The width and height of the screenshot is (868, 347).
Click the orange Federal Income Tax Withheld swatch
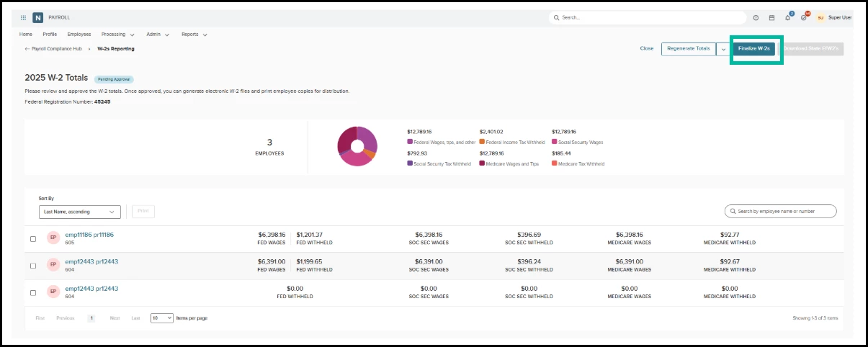pos(482,143)
